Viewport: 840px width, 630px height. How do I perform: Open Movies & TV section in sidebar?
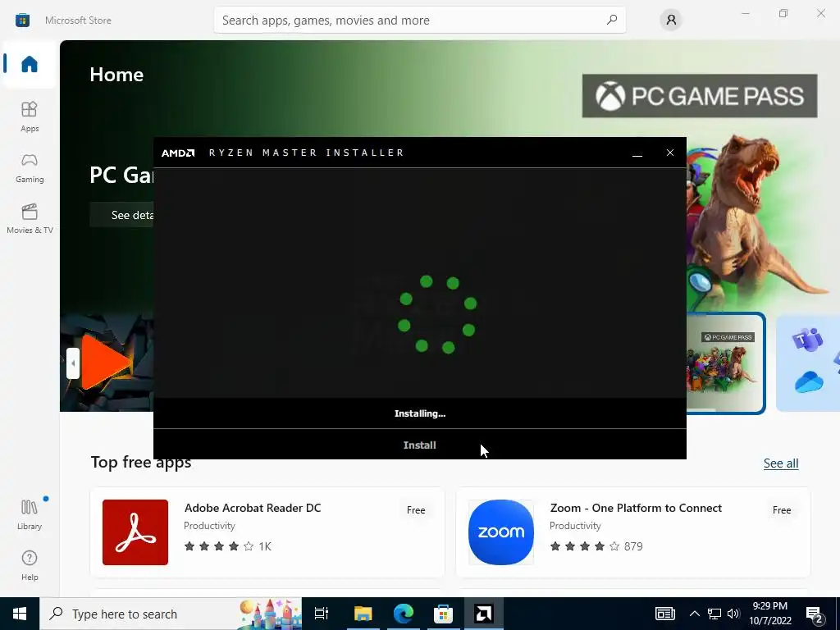pos(30,218)
